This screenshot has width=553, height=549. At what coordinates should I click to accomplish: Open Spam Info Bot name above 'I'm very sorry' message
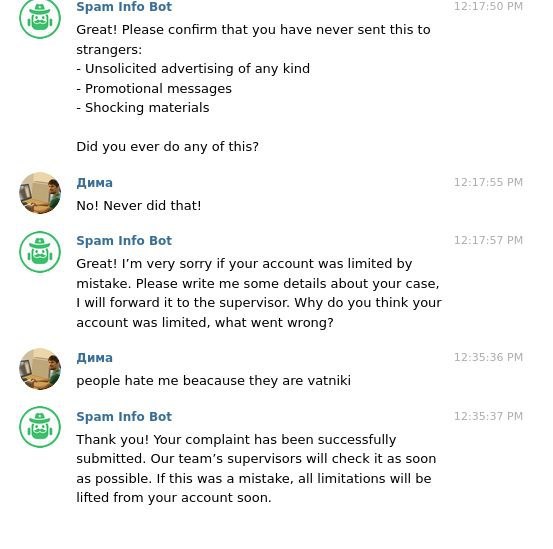[124, 240]
